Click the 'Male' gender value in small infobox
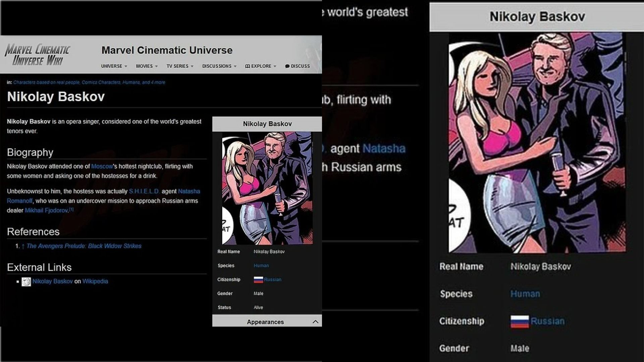 [x=259, y=293]
